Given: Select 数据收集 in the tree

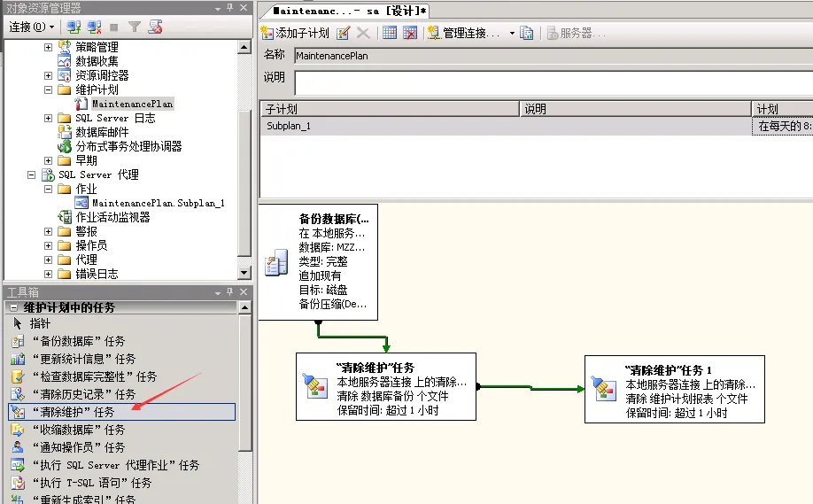Looking at the screenshot, I should (97, 61).
